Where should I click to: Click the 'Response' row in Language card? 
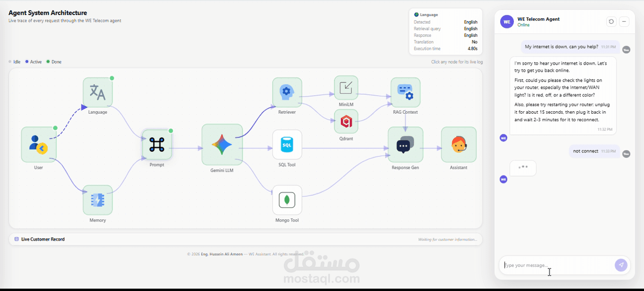[x=446, y=35]
